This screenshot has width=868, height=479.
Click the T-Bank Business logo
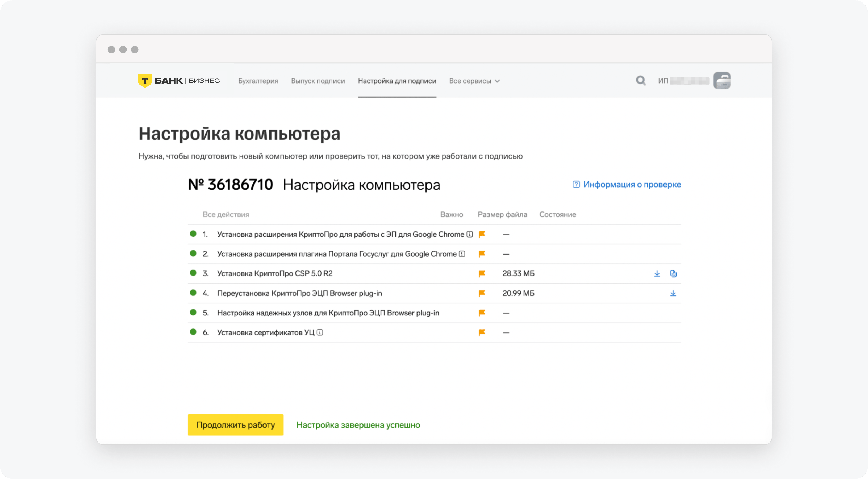[x=179, y=81]
